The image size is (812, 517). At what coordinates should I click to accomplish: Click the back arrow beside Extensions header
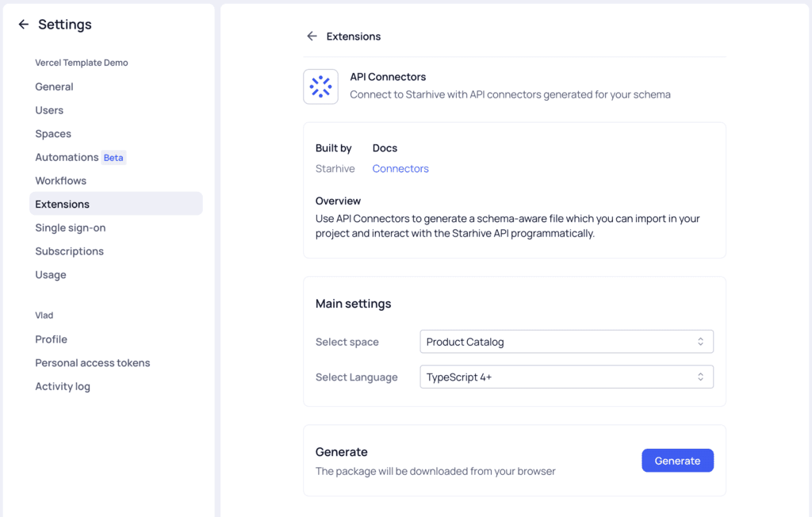(312, 36)
